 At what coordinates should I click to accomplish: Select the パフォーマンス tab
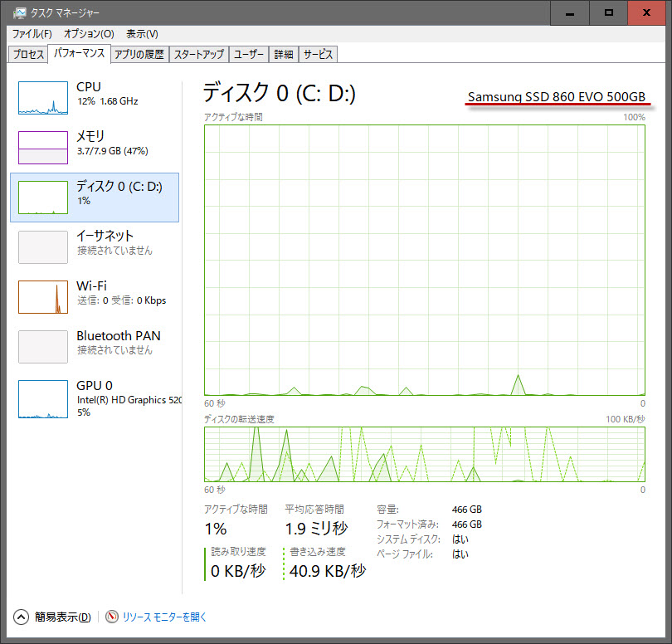80,54
